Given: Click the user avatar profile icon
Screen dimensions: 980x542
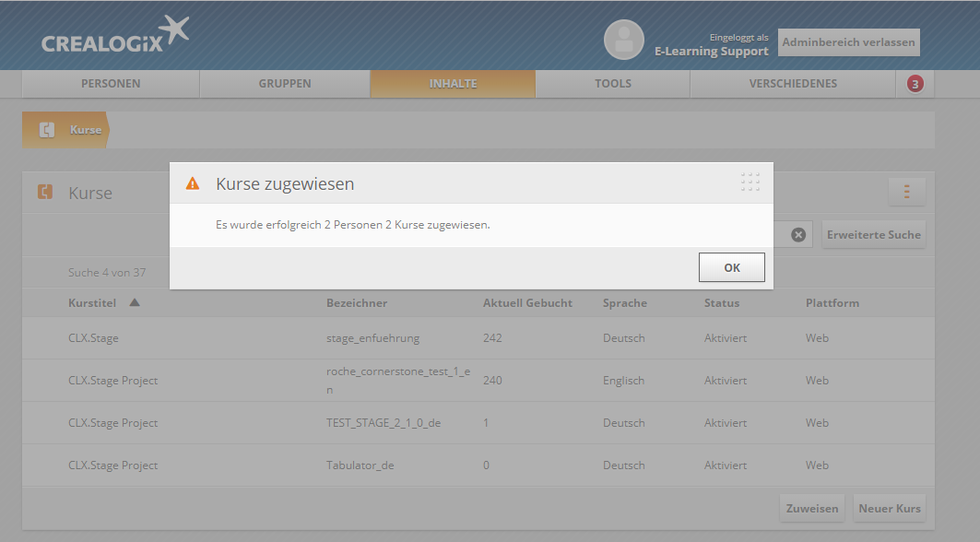Looking at the screenshot, I should (623, 40).
